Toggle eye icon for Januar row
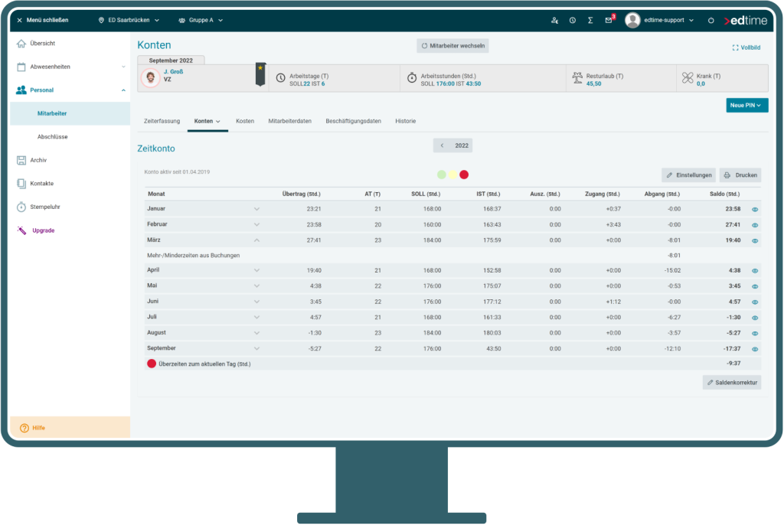Viewport: 784px width, 532px height. pyautogui.click(x=755, y=209)
